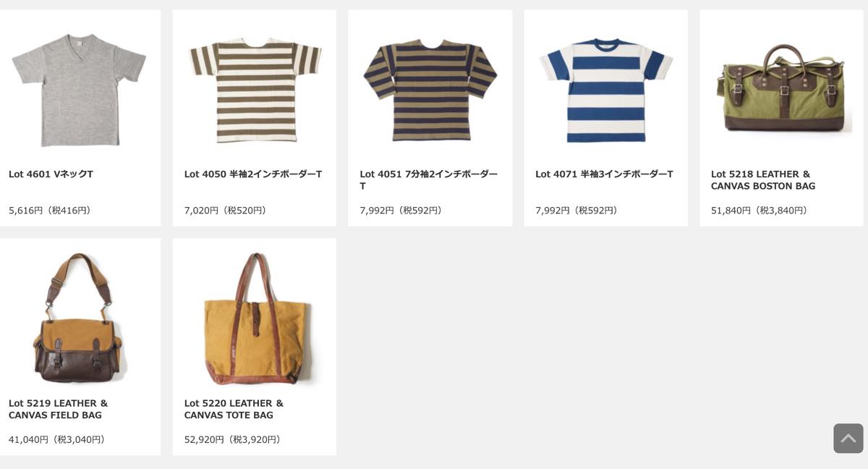
Task: Open the navy and khaki striped long-sleeve tee image
Action: pos(430,89)
